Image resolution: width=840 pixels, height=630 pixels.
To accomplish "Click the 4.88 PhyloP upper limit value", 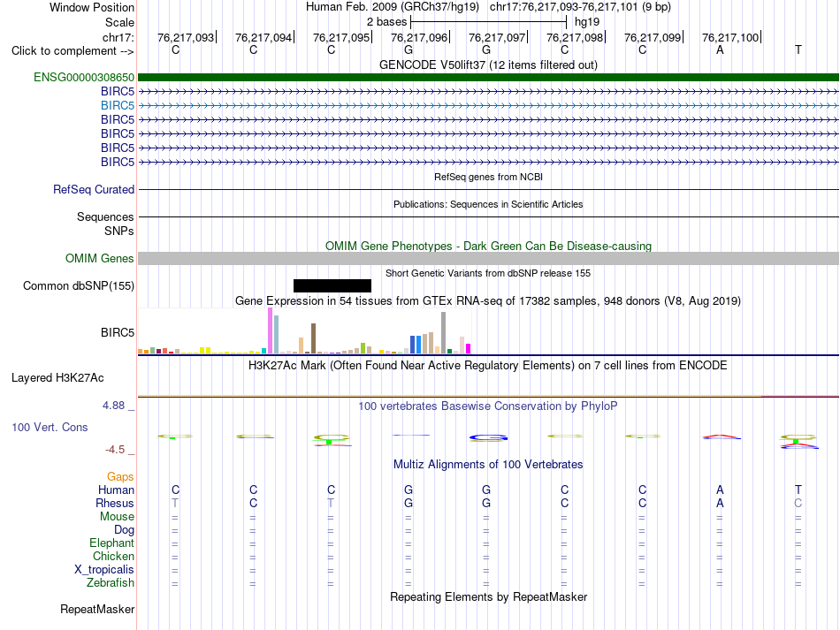I will (113, 406).
